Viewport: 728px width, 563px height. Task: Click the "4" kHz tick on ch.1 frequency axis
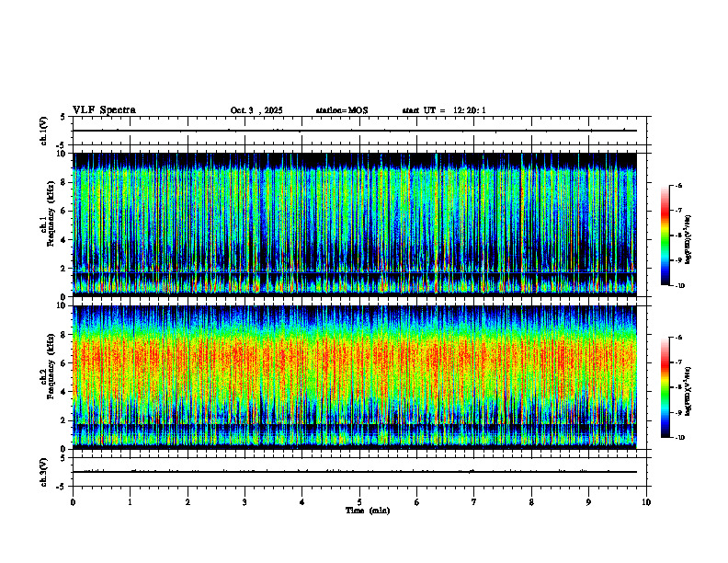point(63,240)
